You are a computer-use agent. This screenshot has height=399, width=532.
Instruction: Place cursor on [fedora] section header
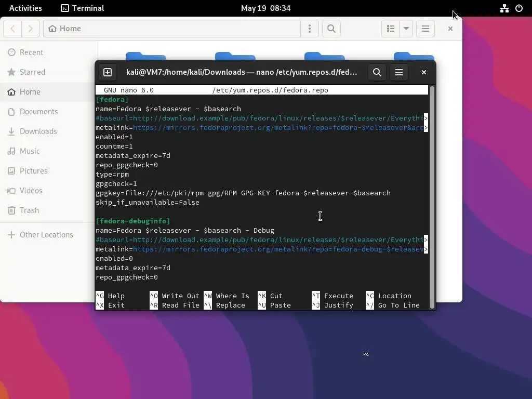(112, 99)
